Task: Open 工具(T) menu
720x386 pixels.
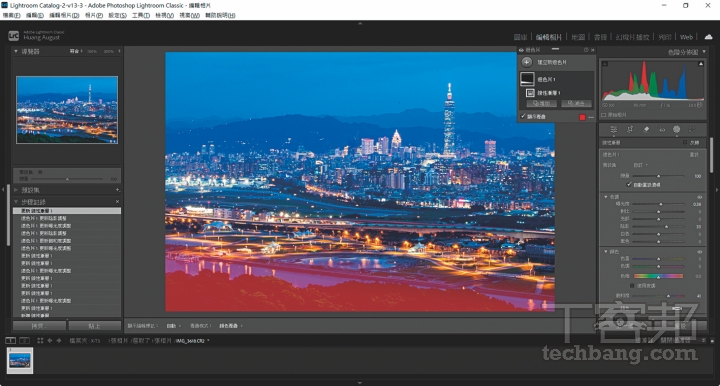Action: [x=141, y=15]
